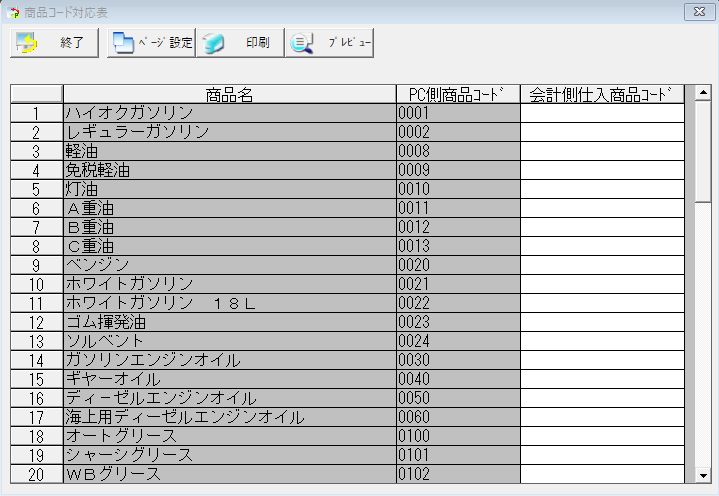The height and width of the screenshot is (496, 719).
Task: Click the 会計側仕入商品コード column header
Action: pos(602,94)
